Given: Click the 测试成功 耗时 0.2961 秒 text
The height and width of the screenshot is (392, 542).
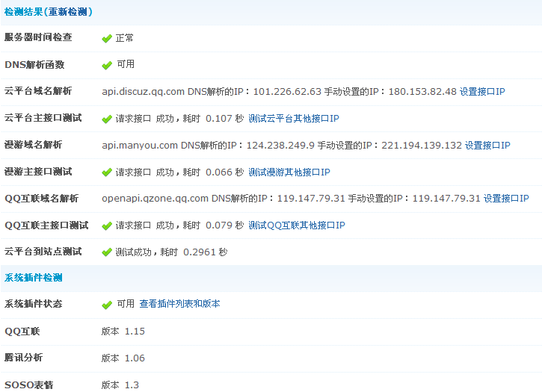Looking at the screenshot, I should [x=171, y=252].
